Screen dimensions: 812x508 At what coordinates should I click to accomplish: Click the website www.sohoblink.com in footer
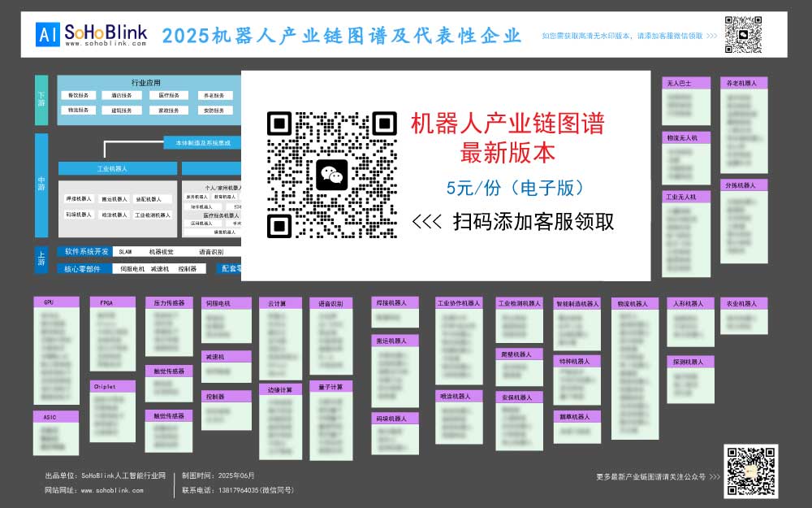point(112,490)
